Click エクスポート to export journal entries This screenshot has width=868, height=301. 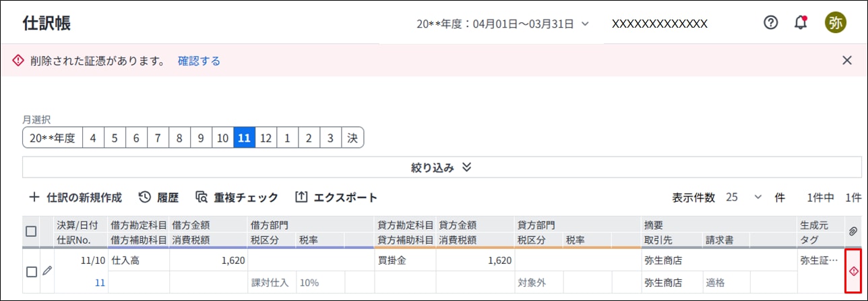coord(336,198)
